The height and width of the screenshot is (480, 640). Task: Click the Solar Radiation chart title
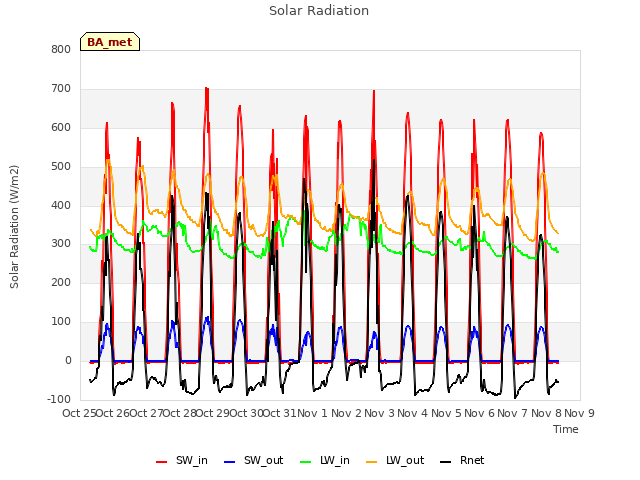click(319, 11)
